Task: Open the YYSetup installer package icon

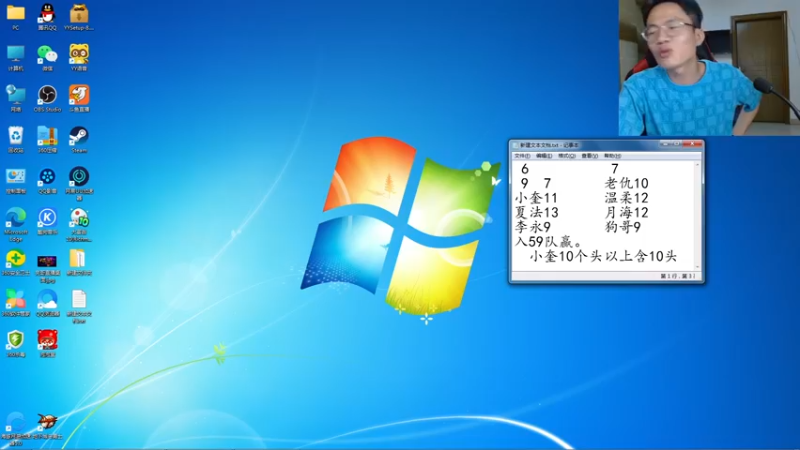Action: coord(79,13)
